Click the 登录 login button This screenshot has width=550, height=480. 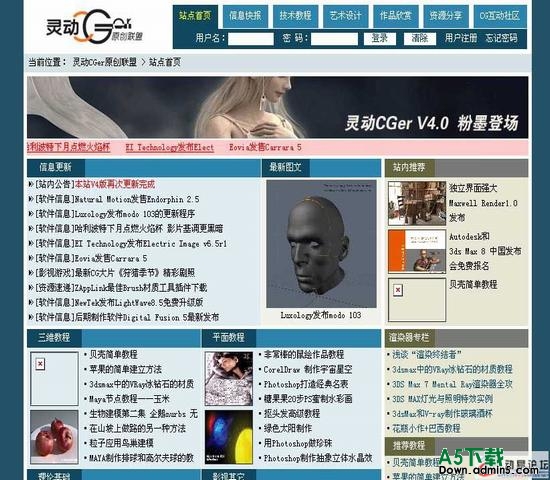coord(380,38)
